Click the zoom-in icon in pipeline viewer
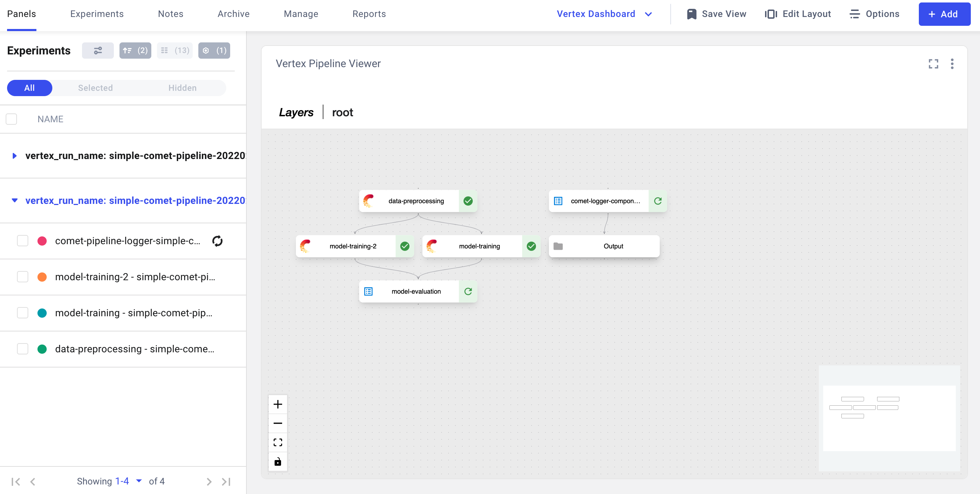Image resolution: width=980 pixels, height=494 pixels. (277, 404)
